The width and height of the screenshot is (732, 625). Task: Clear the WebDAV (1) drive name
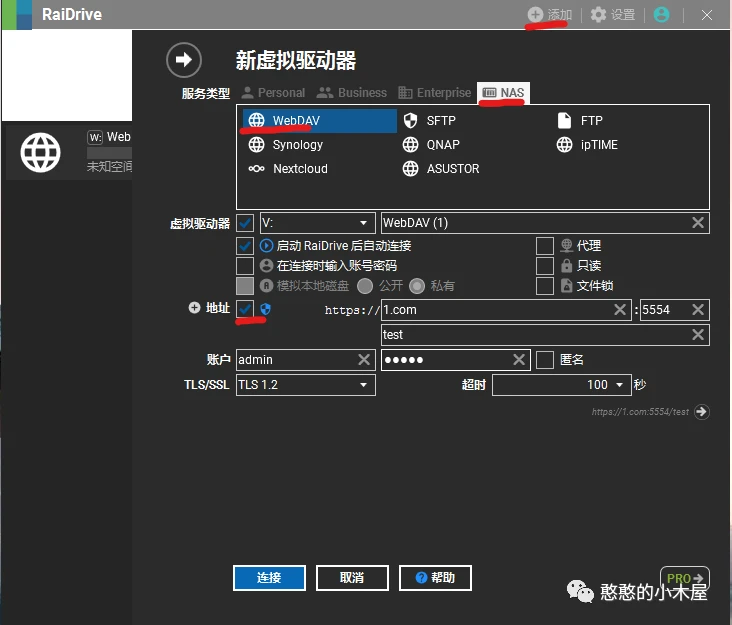coord(697,223)
